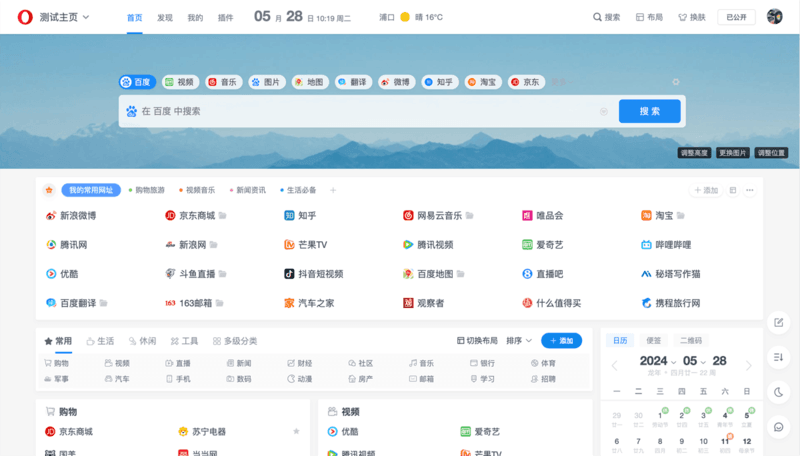Click the 添加 site button in favorites panel
The image size is (800, 456).
706,190
